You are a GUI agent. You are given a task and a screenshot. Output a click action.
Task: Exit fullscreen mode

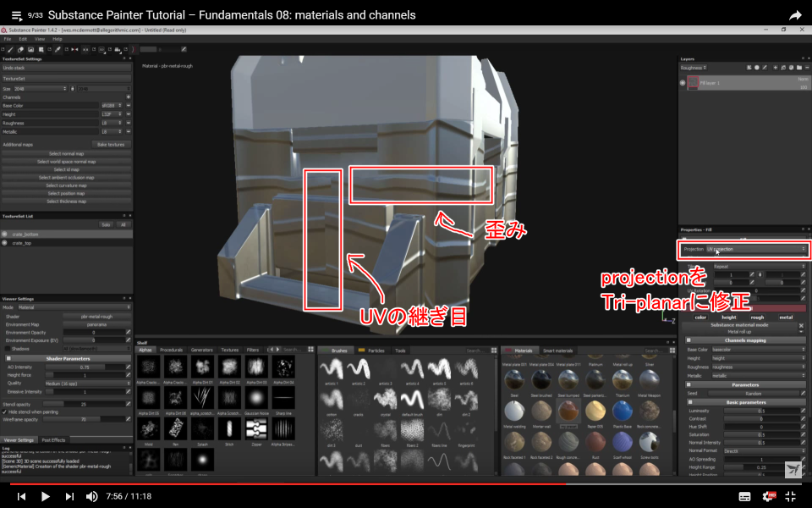click(x=791, y=497)
